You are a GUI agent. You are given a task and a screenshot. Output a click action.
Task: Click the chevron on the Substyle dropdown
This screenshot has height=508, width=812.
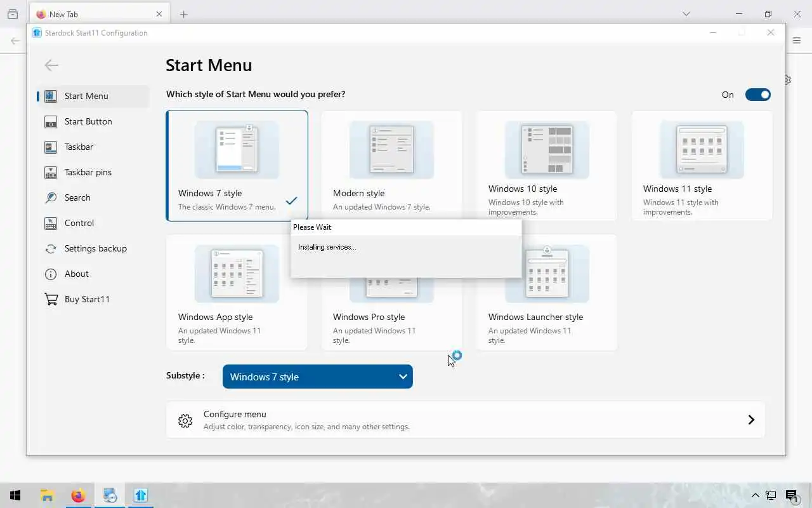tap(403, 377)
